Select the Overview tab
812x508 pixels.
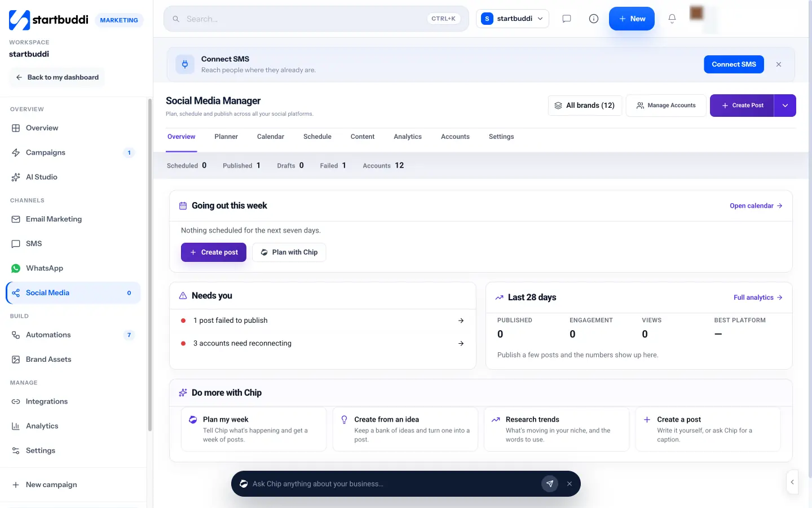(182, 137)
